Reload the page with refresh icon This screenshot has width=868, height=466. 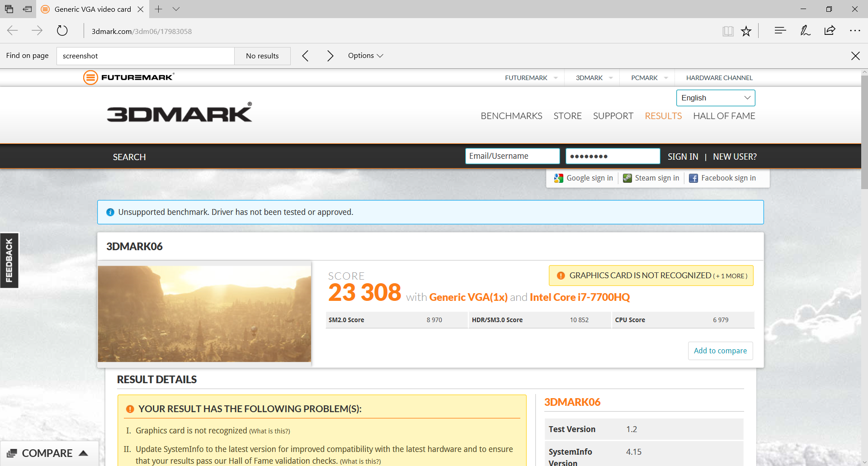[62, 31]
